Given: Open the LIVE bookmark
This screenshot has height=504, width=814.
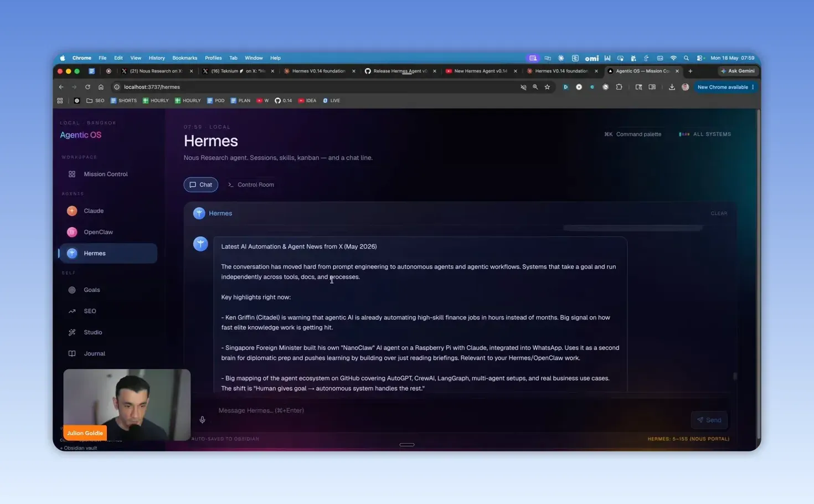Looking at the screenshot, I should tap(332, 101).
